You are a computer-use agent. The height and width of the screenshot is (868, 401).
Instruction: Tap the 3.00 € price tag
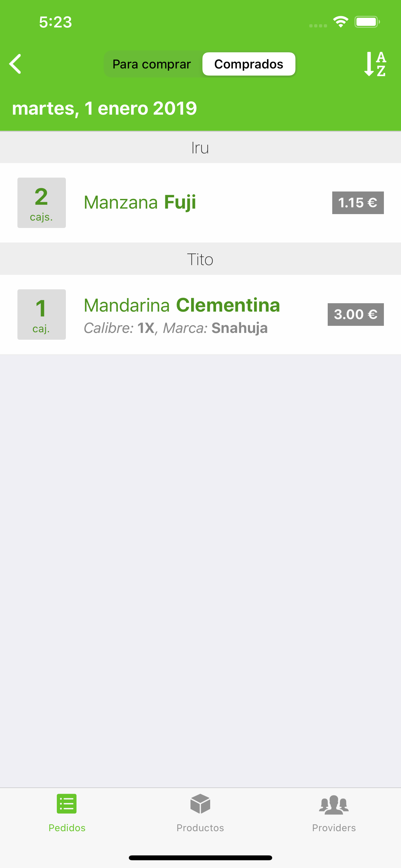pyautogui.click(x=355, y=315)
